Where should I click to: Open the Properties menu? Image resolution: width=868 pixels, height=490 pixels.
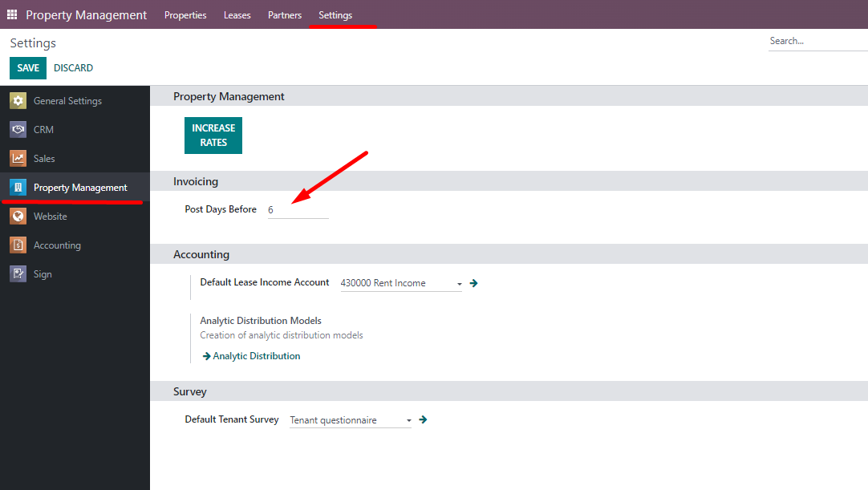click(x=185, y=15)
